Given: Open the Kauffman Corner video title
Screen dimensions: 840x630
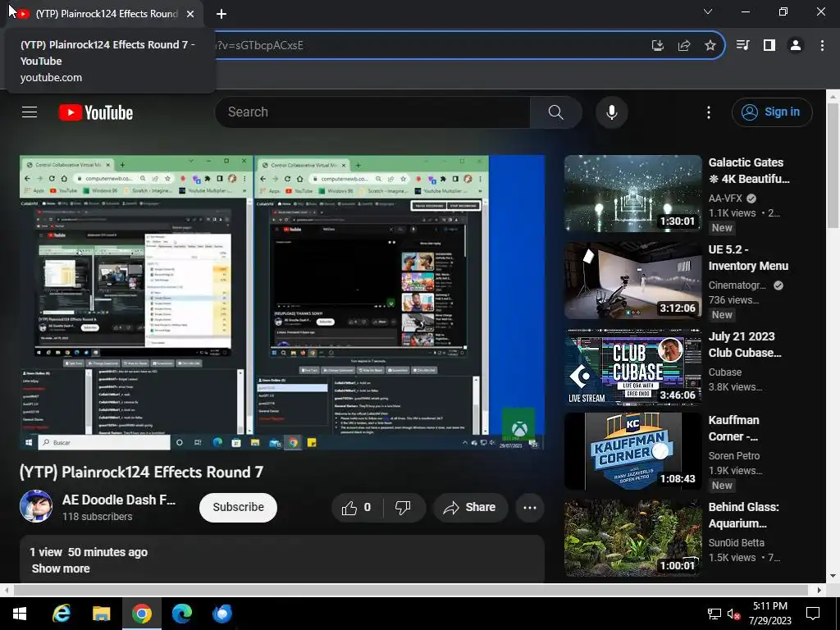Looking at the screenshot, I should tap(733, 428).
